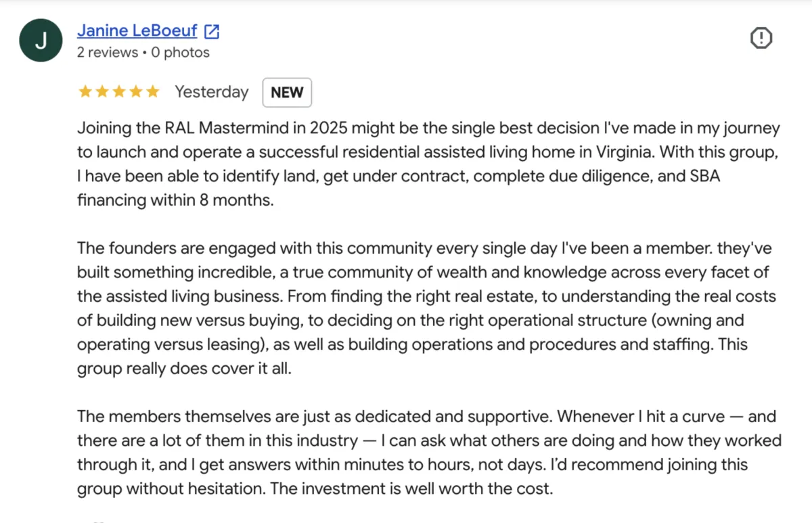Viewport: 812px width, 523px height.
Task: Click the phrase "financing within 8 months"
Action: 175,200
